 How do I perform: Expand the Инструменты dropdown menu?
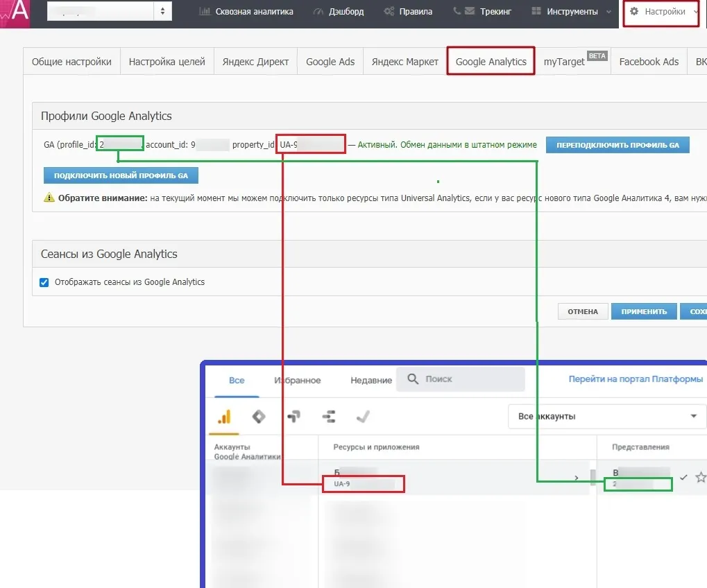click(x=571, y=12)
